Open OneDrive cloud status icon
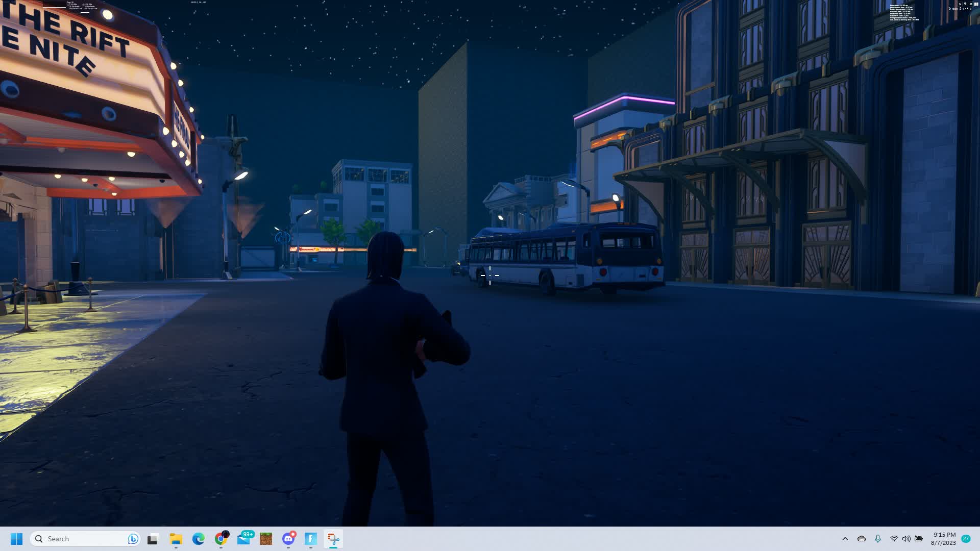The width and height of the screenshot is (980, 551). 862,539
